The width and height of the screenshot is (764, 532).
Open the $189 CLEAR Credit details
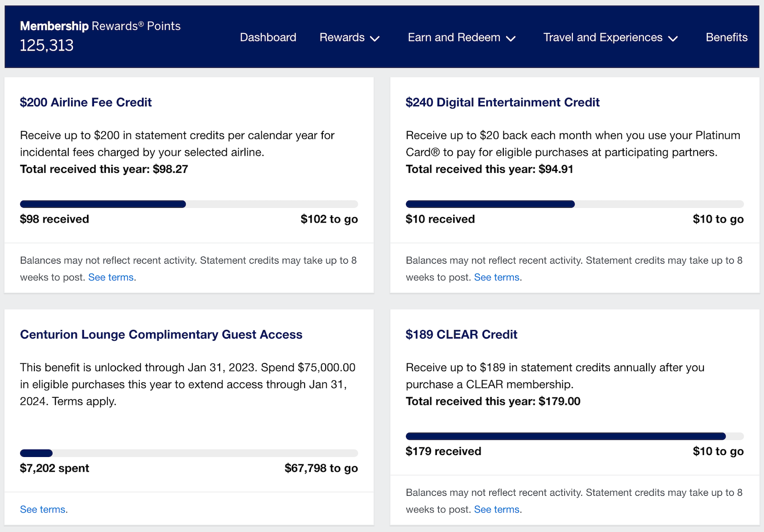click(x=461, y=334)
